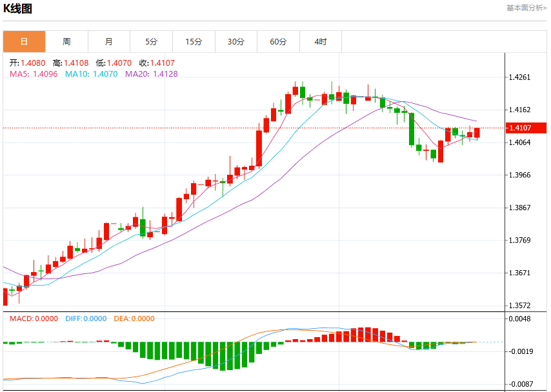
Task: Open the 5分 interval tab
Action: [152, 41]
